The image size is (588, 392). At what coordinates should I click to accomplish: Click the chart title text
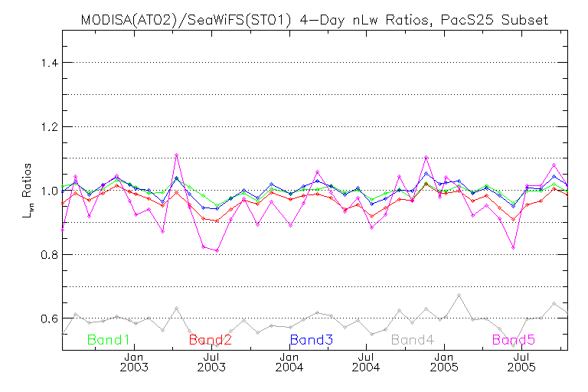pyautogui.click(x=314, y=19)
